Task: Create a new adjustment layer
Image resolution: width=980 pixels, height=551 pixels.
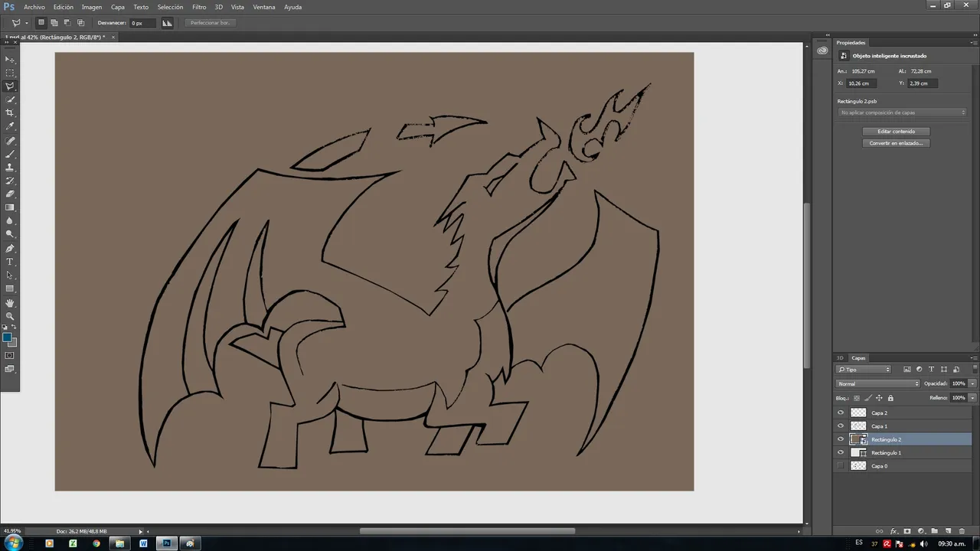Action: coord(921,531)
